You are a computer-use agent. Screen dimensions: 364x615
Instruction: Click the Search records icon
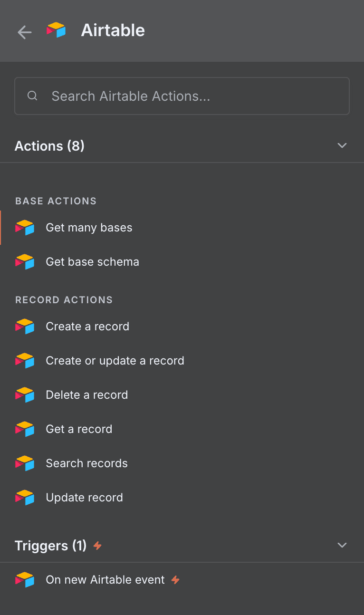click(x=24, y=463)
